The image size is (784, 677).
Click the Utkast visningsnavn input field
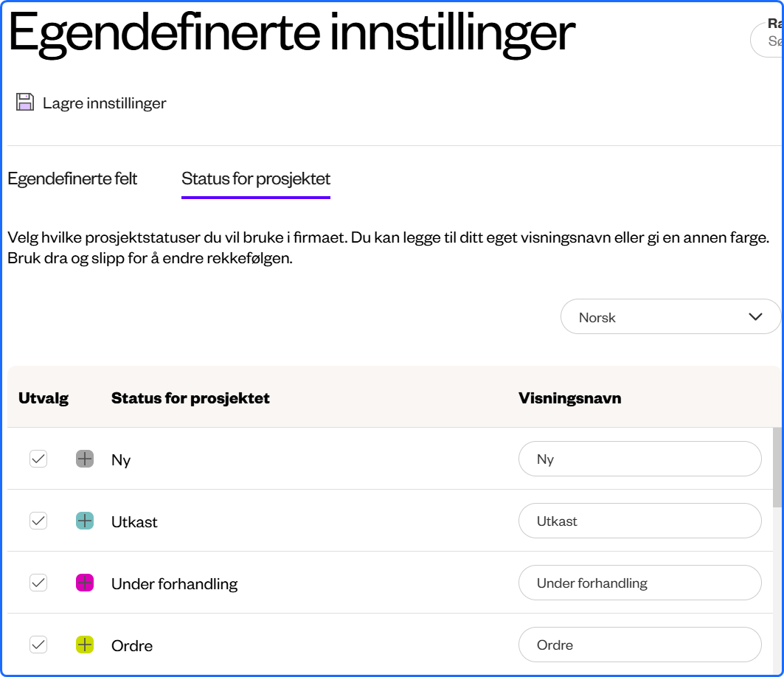640,521
